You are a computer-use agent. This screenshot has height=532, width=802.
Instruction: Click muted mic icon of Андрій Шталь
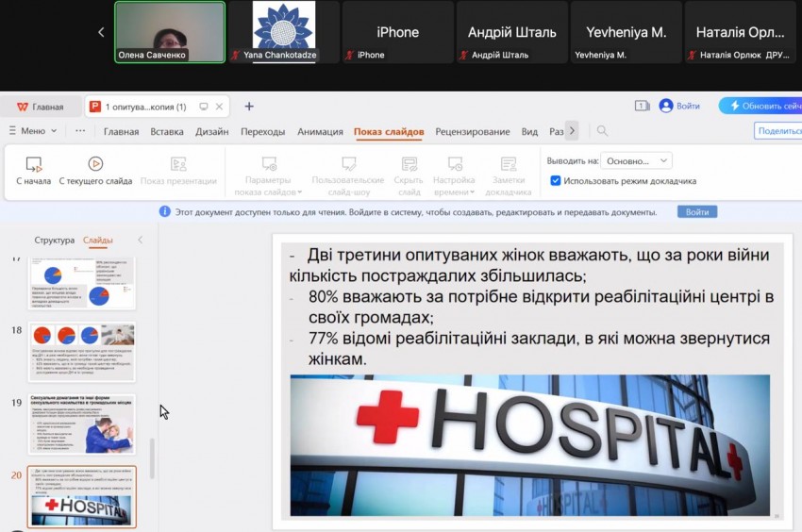[463, 56]
